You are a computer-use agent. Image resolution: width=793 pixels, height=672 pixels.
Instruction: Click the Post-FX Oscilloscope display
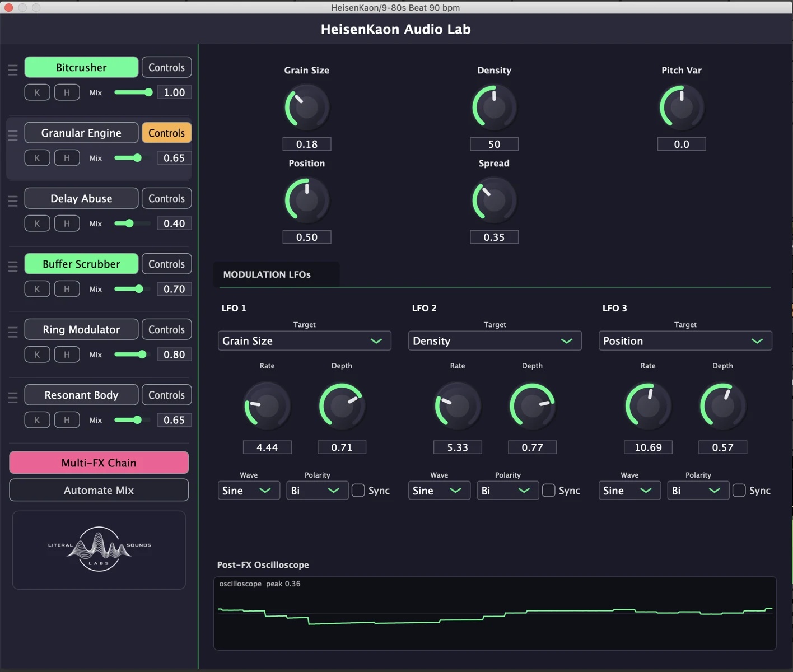(x=495, y=613)
